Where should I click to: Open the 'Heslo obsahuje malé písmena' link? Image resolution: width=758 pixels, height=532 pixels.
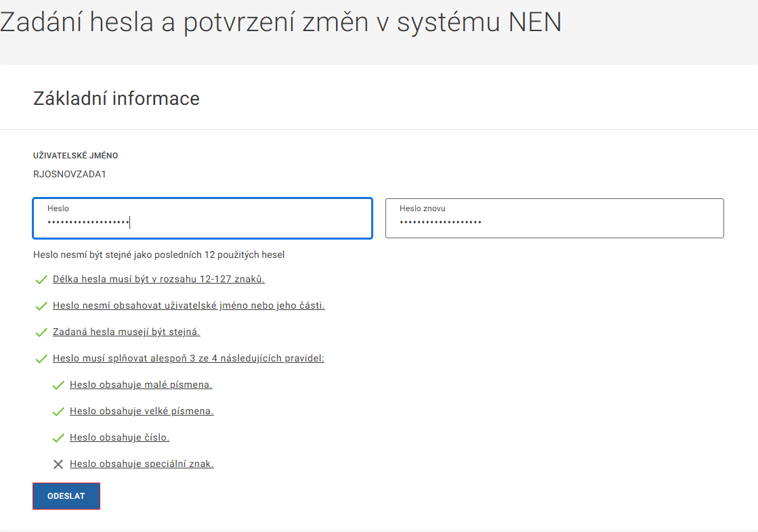pyautogui.click(x=141, y=384)
